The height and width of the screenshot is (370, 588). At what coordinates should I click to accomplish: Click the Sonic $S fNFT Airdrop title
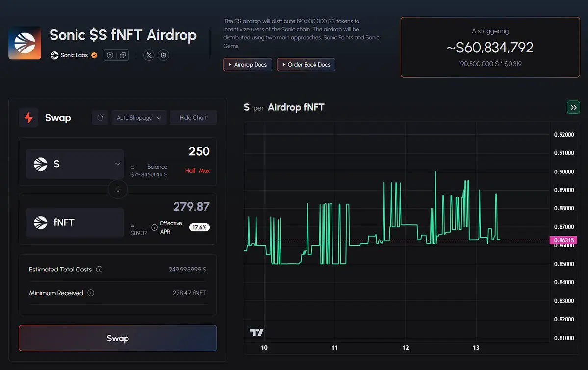123,35
